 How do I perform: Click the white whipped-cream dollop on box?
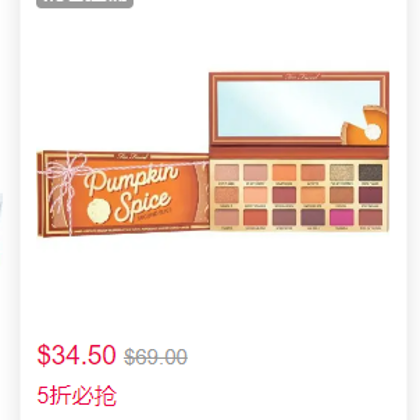click(98, 209)
